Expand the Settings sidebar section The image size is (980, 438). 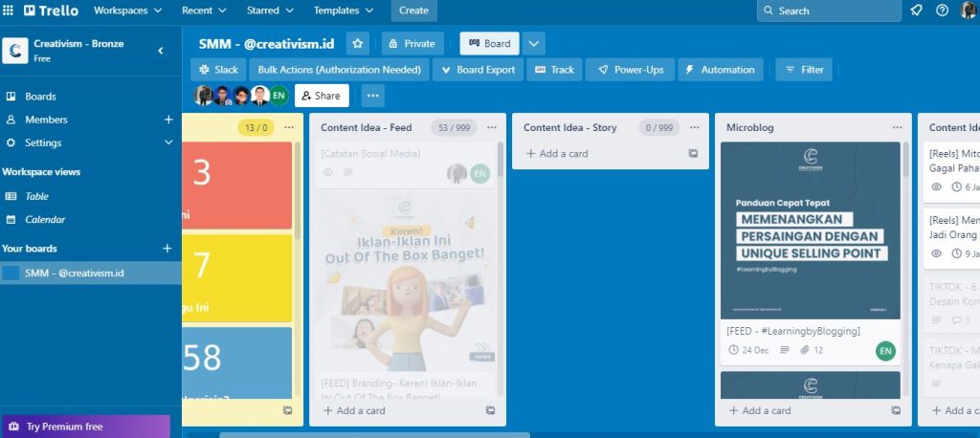tap(168, 142)
